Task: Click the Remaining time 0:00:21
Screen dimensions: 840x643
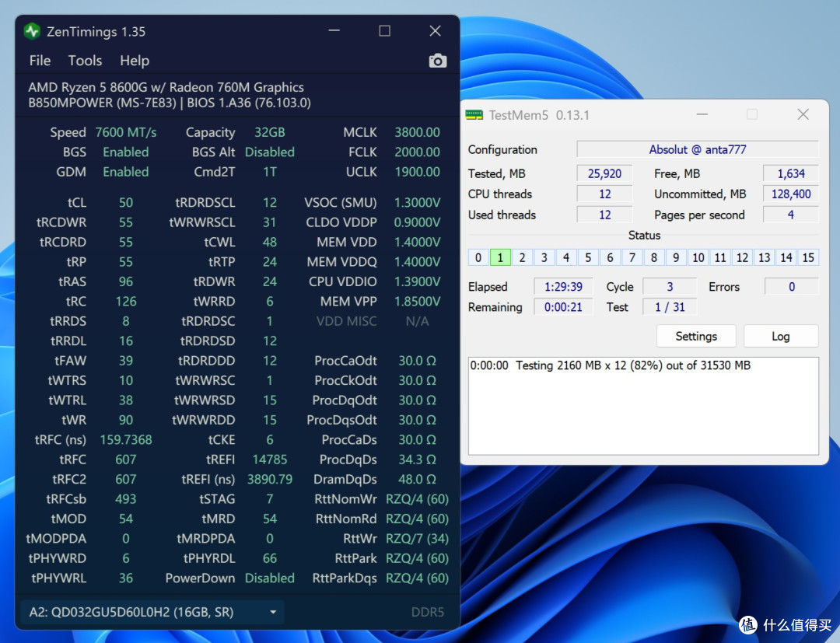Action: click(563, 307)
